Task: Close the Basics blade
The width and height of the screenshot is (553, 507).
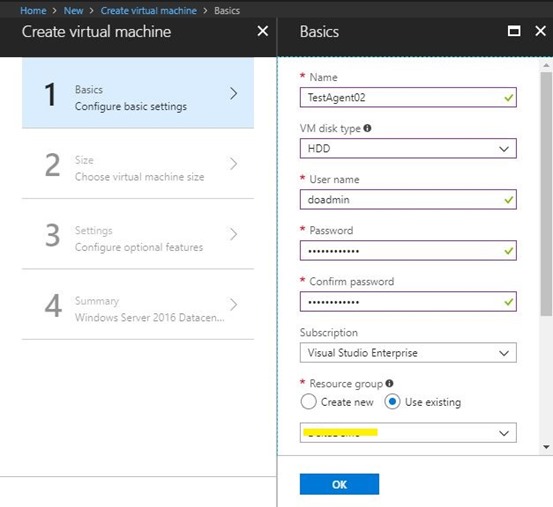Action: click(x=540, y=31)
